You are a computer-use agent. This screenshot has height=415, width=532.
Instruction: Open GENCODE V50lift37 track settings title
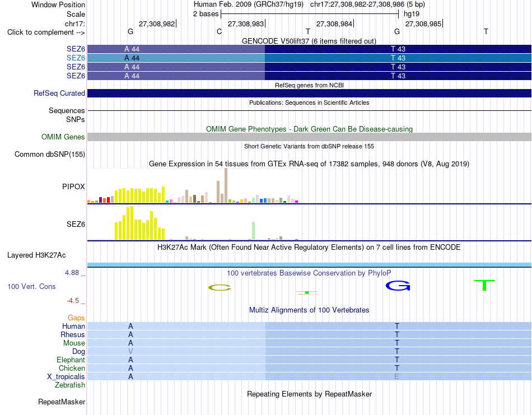309,41
